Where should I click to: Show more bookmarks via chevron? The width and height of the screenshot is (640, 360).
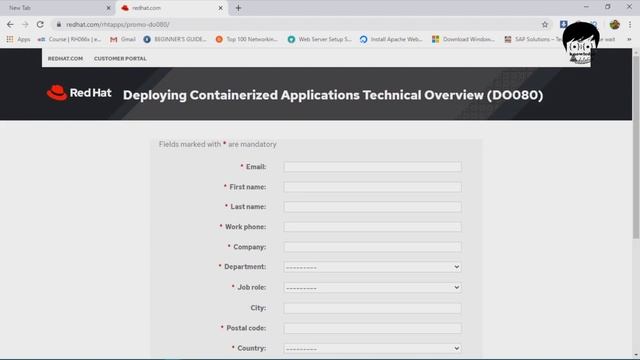point(629,39)
